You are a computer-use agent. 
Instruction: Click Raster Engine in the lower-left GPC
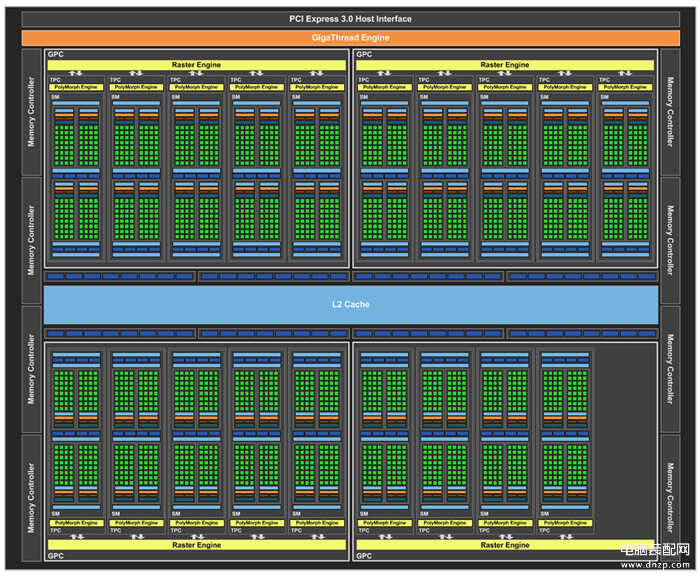pos(196,545)
